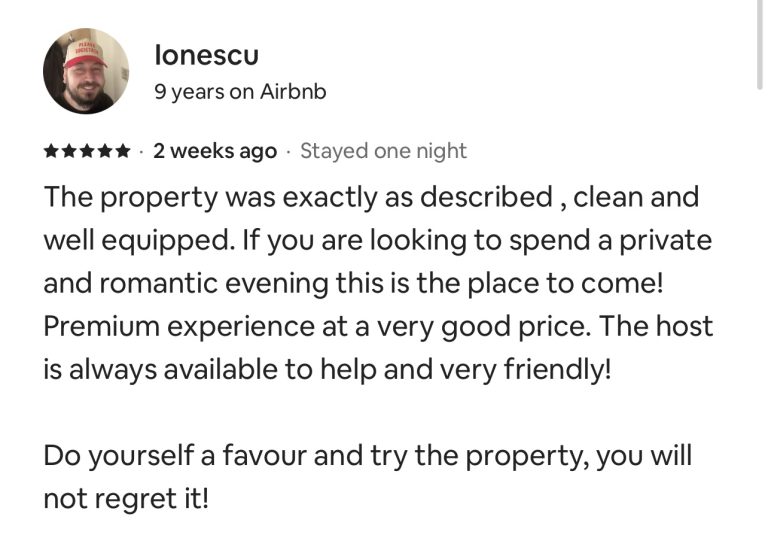Click the first star in the rating
This screenshot has height=556, width=768.
52,151
